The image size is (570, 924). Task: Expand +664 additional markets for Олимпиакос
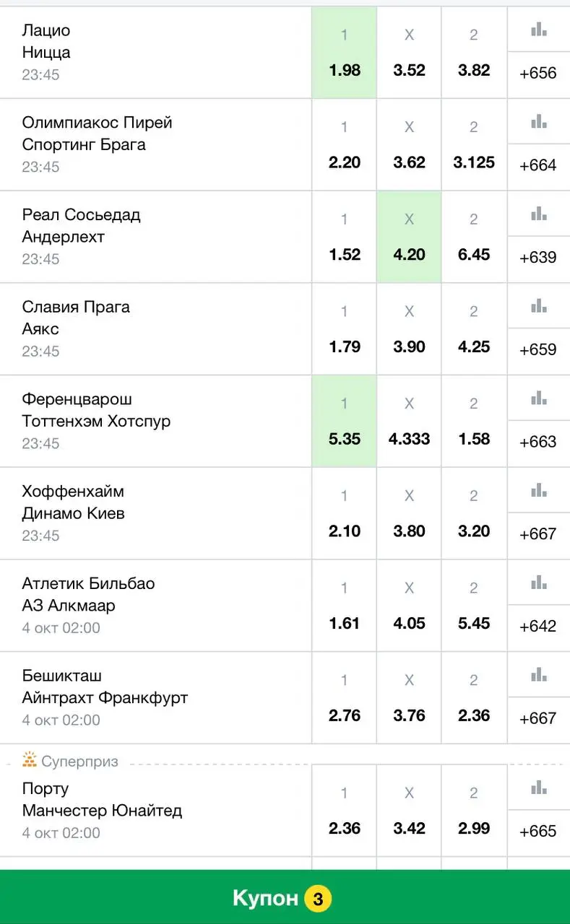[x=538, y=165]
